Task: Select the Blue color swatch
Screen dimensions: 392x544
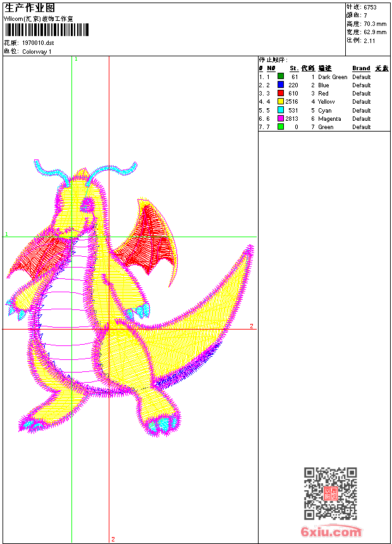Action: [x=281, y=85]
